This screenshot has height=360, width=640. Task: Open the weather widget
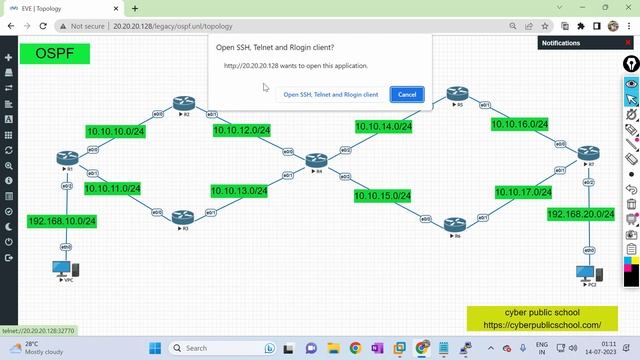point(36,348)
